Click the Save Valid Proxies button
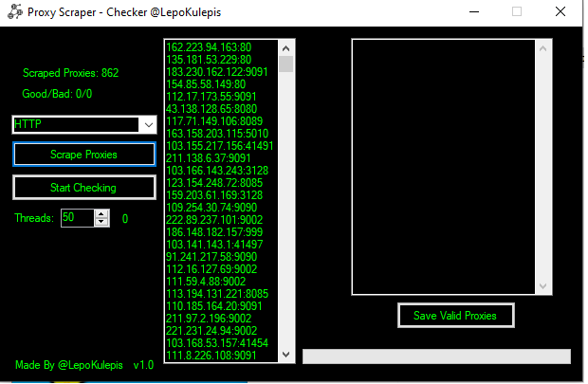 click(x=455, y=316)
